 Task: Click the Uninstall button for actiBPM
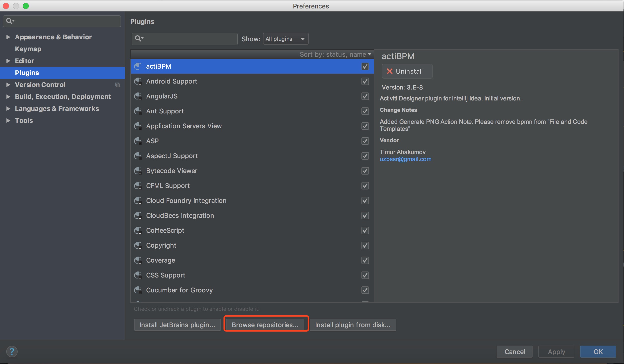[407, 71]
